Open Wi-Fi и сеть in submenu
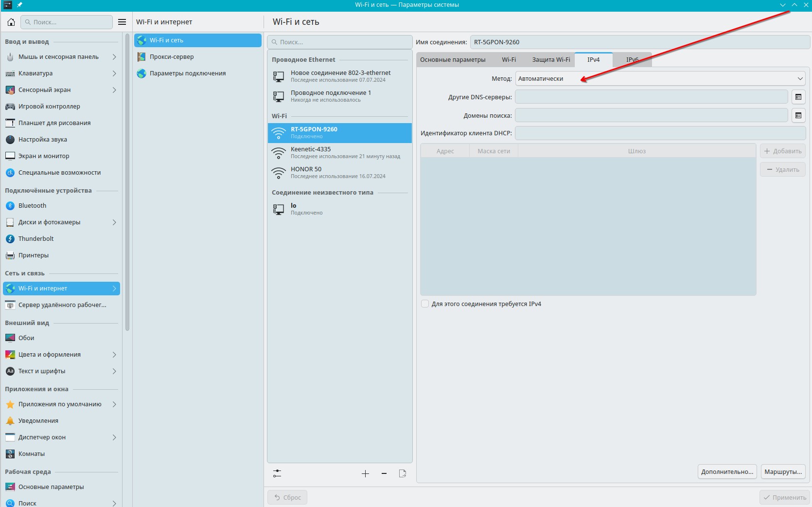812x507 pixels. point(198,40)
